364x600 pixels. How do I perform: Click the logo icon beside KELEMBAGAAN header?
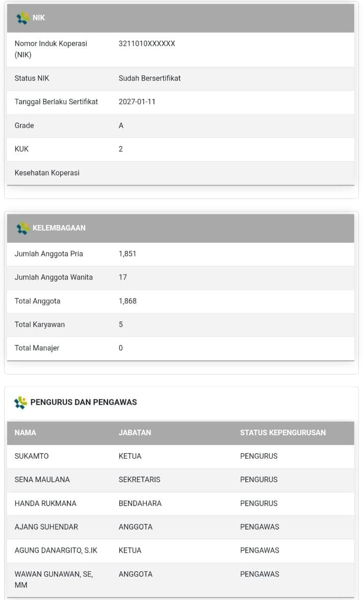(x=22, y=229)
